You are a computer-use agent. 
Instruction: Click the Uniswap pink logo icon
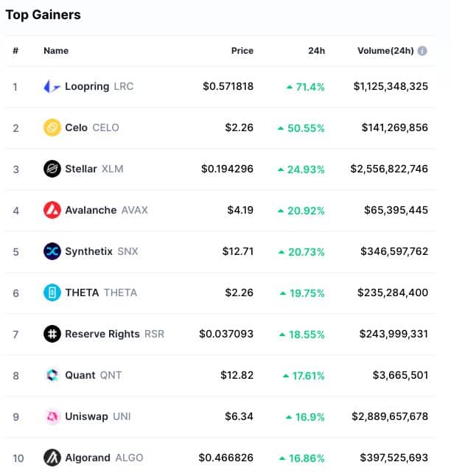point(52,416)
